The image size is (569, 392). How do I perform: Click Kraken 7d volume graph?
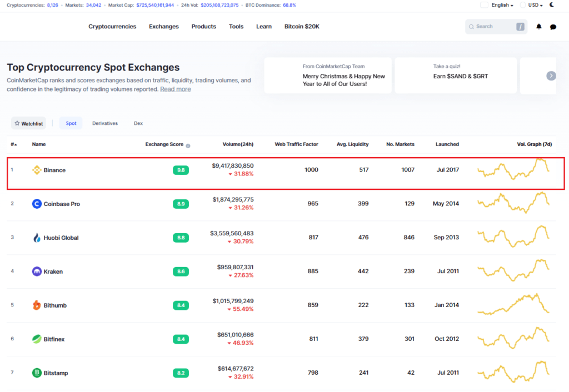click(x=513, y=270)
